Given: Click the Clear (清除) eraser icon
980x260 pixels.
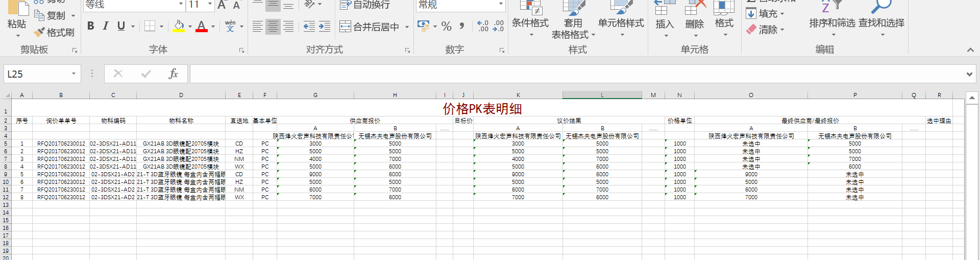Looking at the screenshot, I should [751, 30].
